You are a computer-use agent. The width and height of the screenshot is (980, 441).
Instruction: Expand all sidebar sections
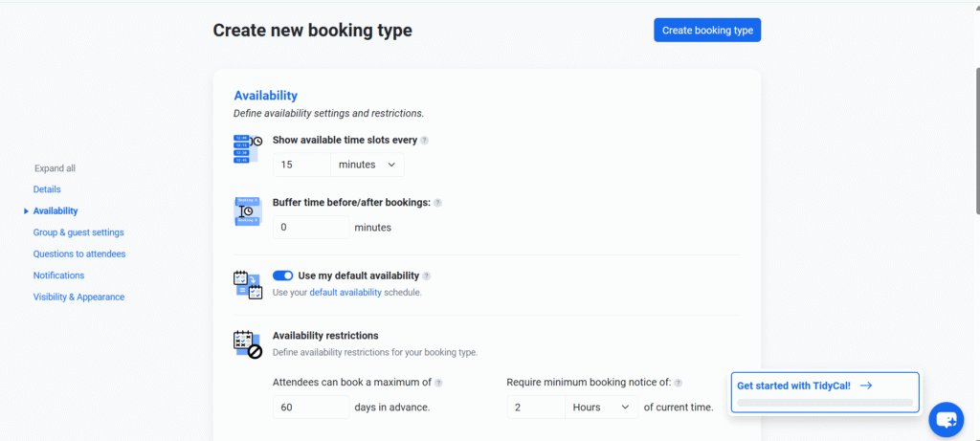[x=55, y=168]
